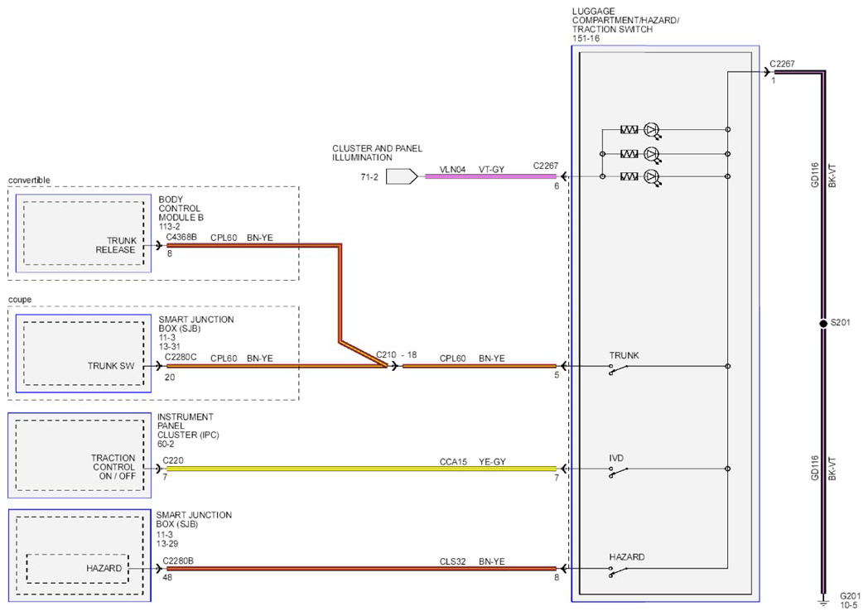Click the C220 connector label
The height and width of the screenshot is (616, 868).
[x=173, y=460]
